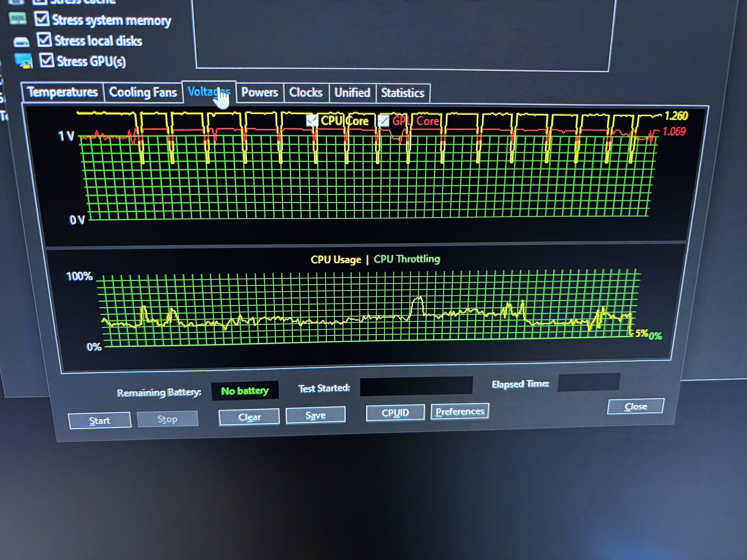Show the Unified graph tab

click(352, 93)
